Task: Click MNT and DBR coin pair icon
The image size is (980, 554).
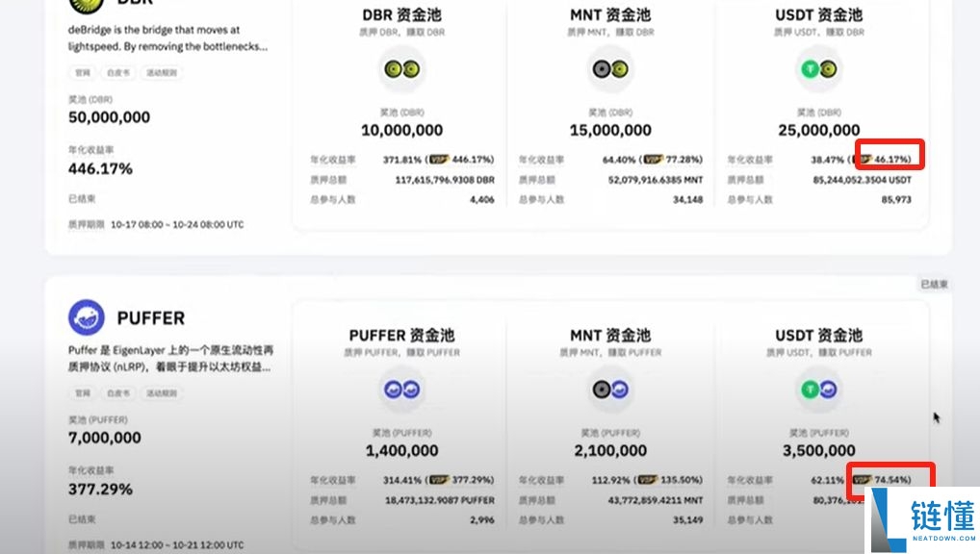Action: [x=610, y=69]
